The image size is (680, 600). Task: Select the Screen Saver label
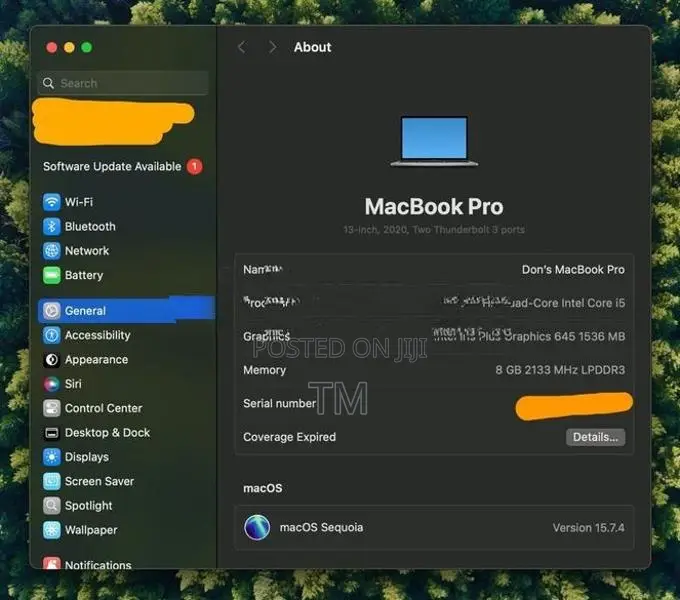click(x=99, y=481)
